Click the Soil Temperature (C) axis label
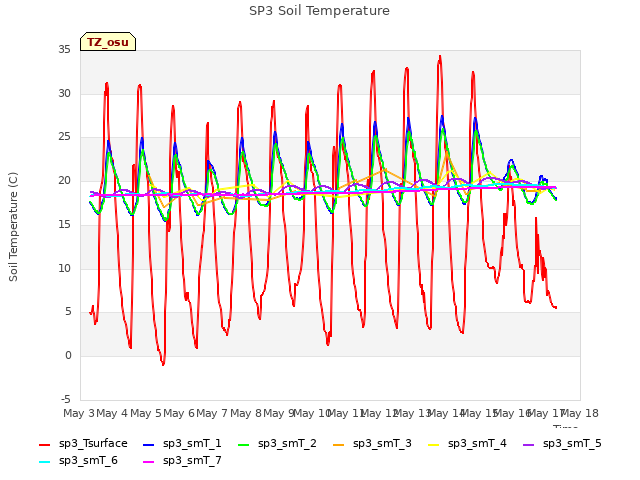Image resolution: width=640 pixels, height=480 pixels. (x=13, y=227)
